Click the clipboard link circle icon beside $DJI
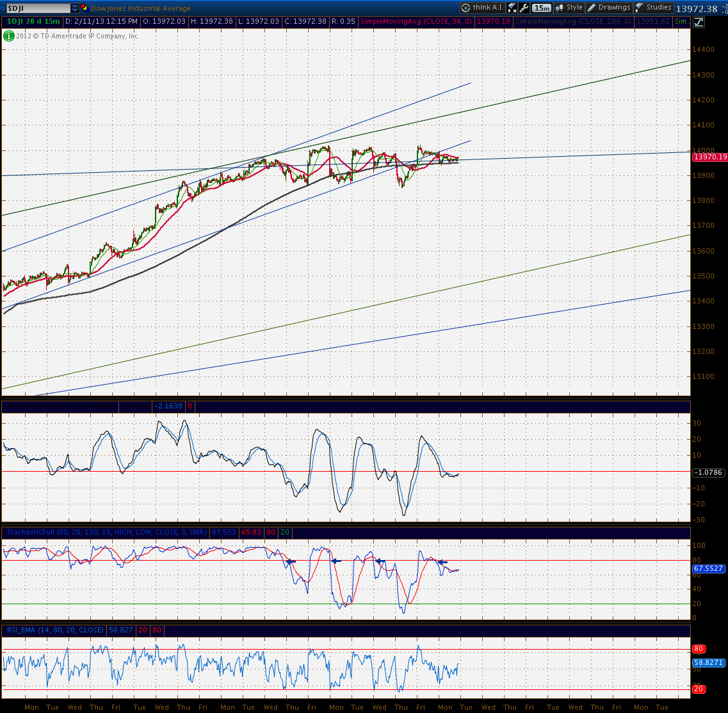Image resolution: width=728 pixels, height=713 pixels. coord(3,8)
